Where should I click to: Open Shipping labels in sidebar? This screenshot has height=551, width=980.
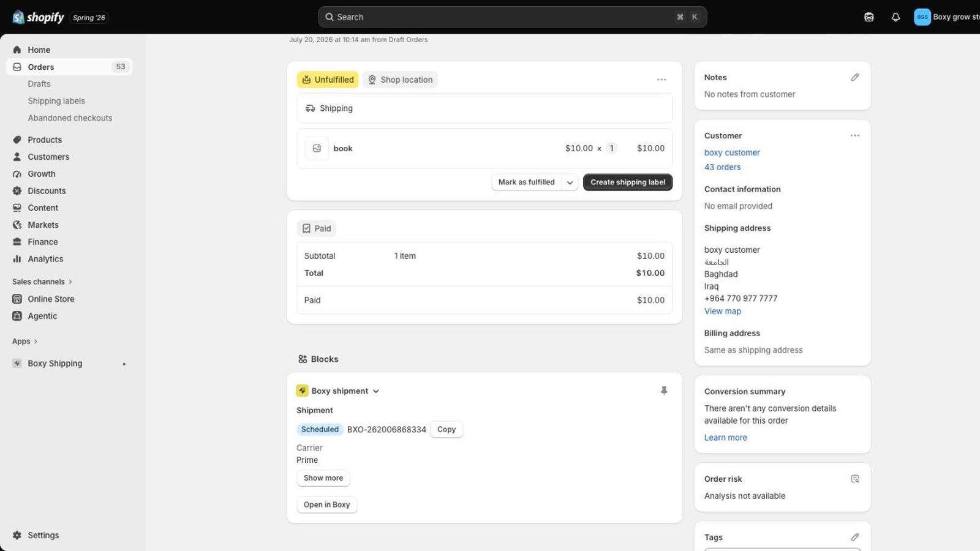pos(56,101)
